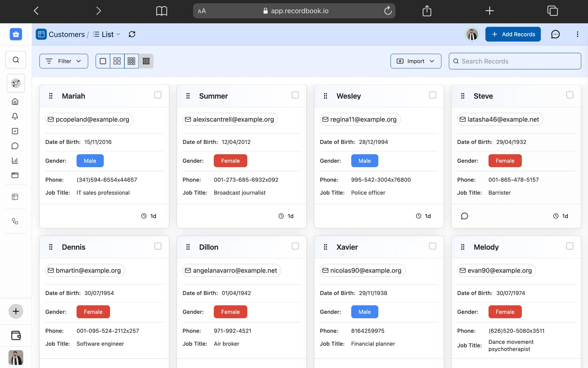The height and width of the screenshot is (368, 588).
Task: Open the Filter dropdown
Action: (64, 61)
